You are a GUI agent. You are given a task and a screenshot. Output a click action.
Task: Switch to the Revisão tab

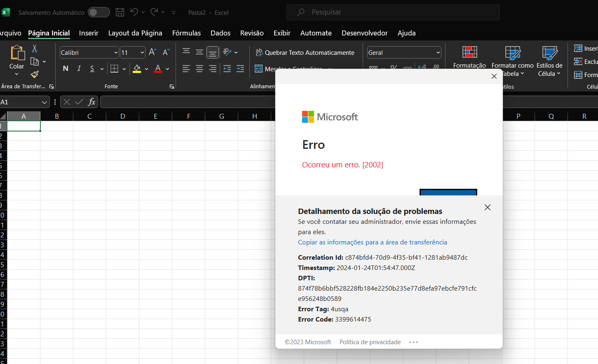(x=252, y=33)
